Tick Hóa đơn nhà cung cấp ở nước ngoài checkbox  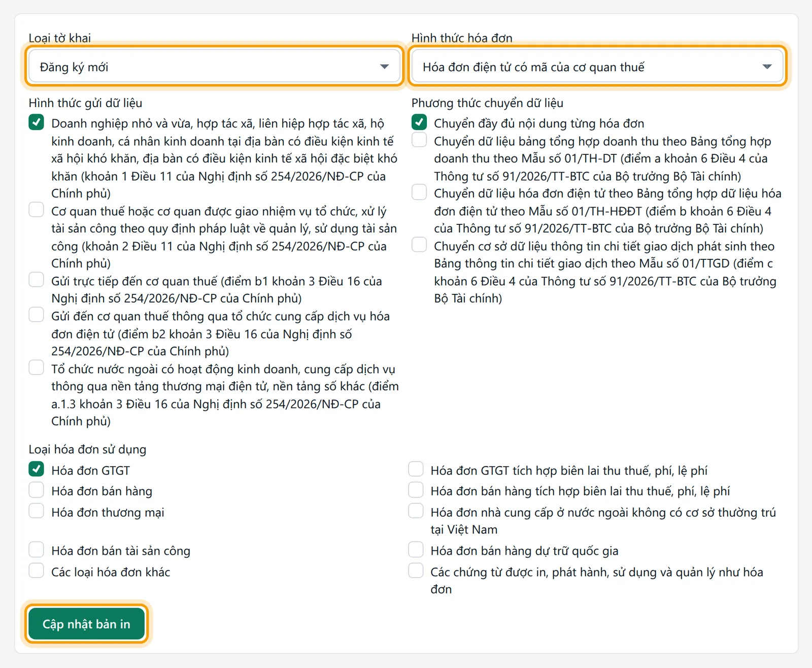point(416,511)
